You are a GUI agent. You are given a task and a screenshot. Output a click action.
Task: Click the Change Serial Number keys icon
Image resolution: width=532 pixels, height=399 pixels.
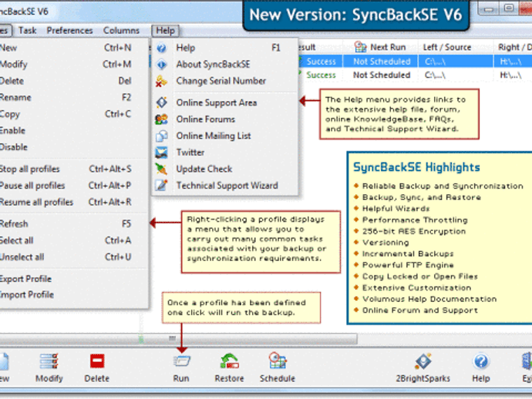(x=161, y=81)
